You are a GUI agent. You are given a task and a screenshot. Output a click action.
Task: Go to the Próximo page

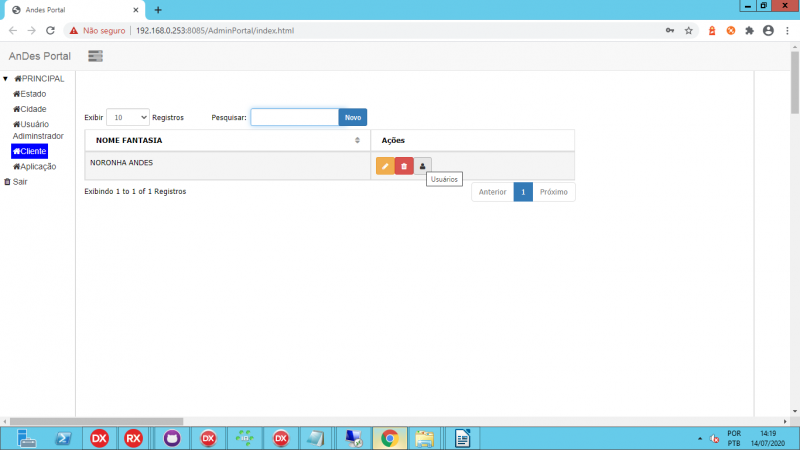(554, 191)
